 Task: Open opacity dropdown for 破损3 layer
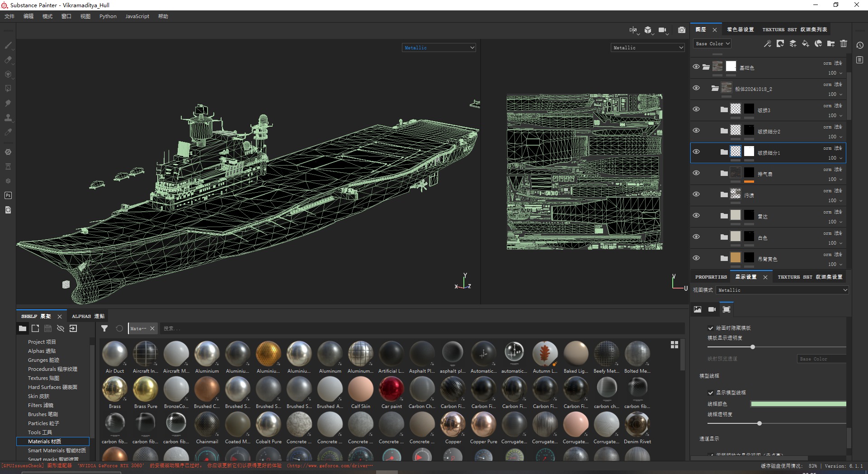pyautogui.click(x=835, y=115)
